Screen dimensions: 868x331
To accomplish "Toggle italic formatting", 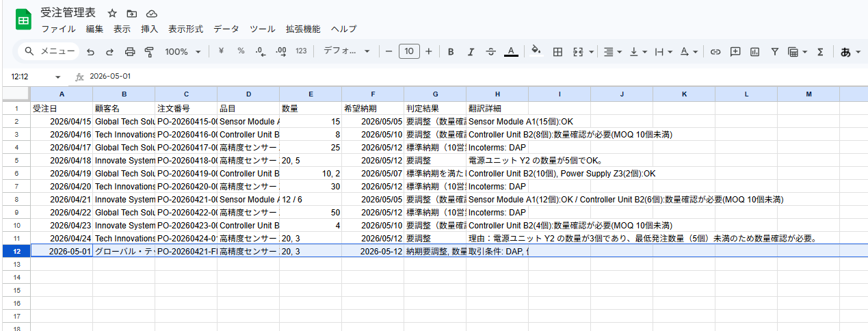I will click(471, 51).
